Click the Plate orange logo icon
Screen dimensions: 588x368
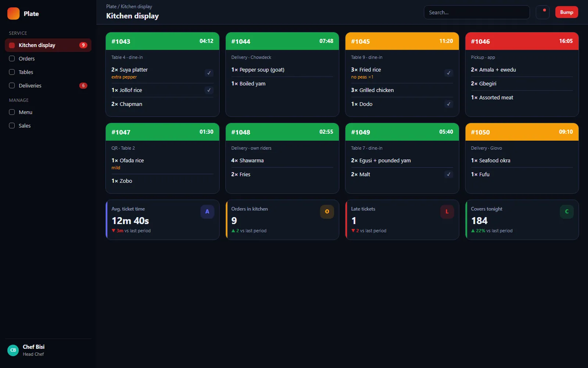(x=13, y=14)
